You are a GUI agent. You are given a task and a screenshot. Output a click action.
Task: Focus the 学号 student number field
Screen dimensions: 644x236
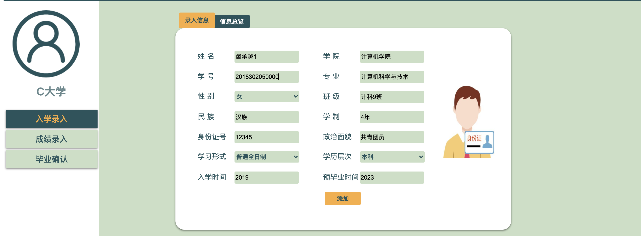[267, 77]
